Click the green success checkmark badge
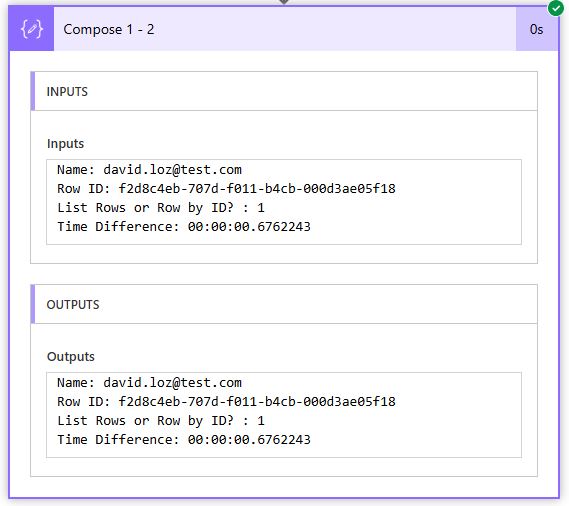569x506 pixels. [556, 8]
